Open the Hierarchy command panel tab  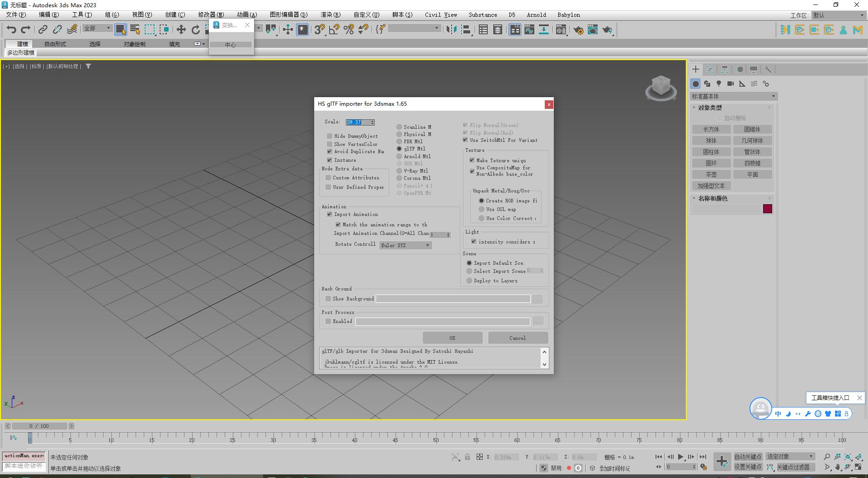(x=725, y=69)
